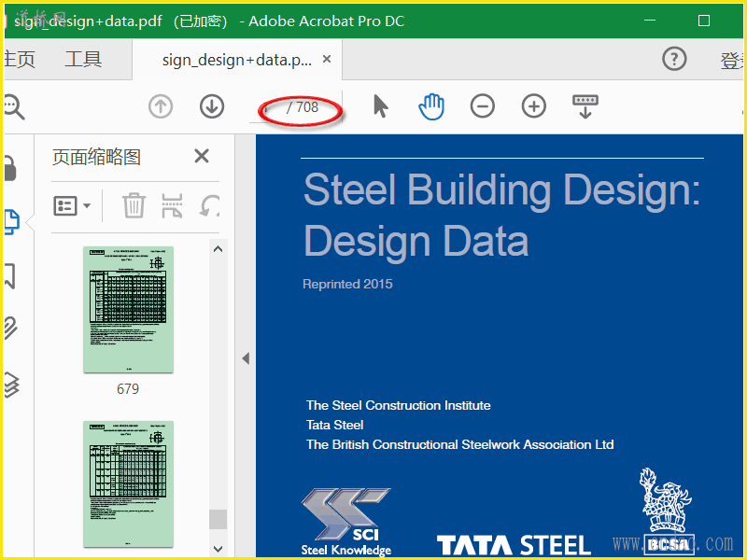Click 'The British Constructional Steelwork Association Ltd' text
The image size is (747, 560).
pos(459,444)
